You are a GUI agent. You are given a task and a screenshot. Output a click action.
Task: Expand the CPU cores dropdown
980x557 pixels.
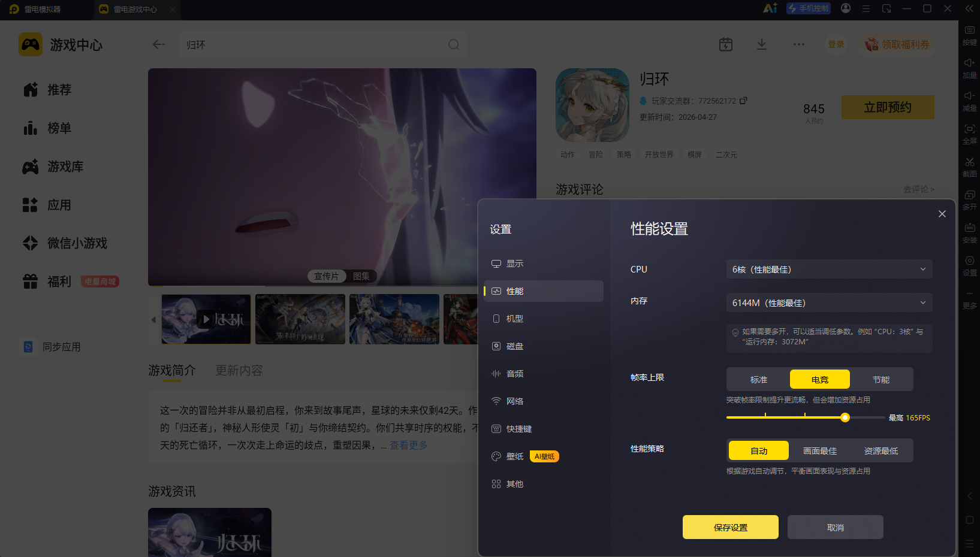click(830, 270)
